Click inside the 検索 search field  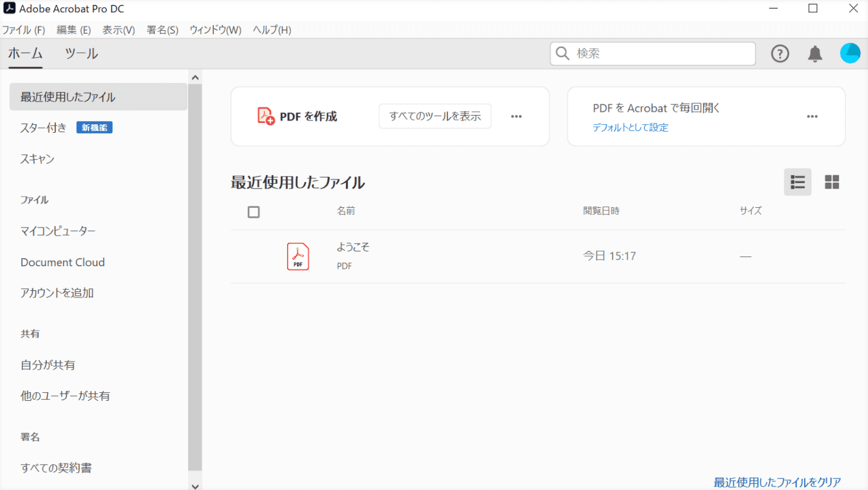pos(653,53)
